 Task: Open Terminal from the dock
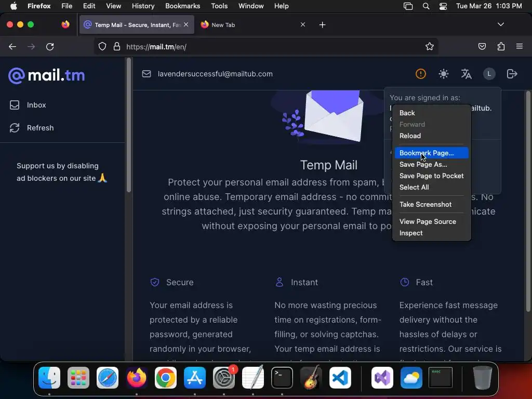[x=282, y=378]
